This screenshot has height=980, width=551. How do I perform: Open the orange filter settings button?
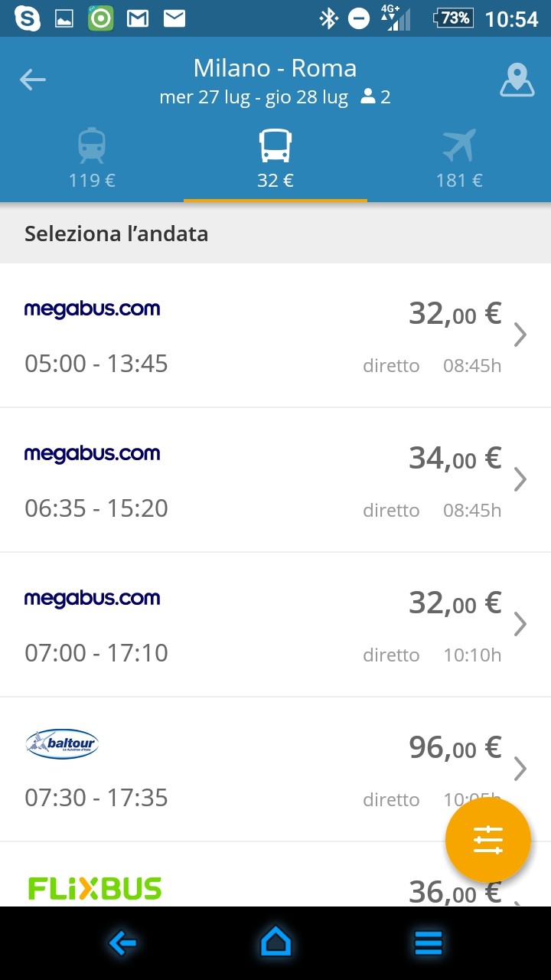488,840
